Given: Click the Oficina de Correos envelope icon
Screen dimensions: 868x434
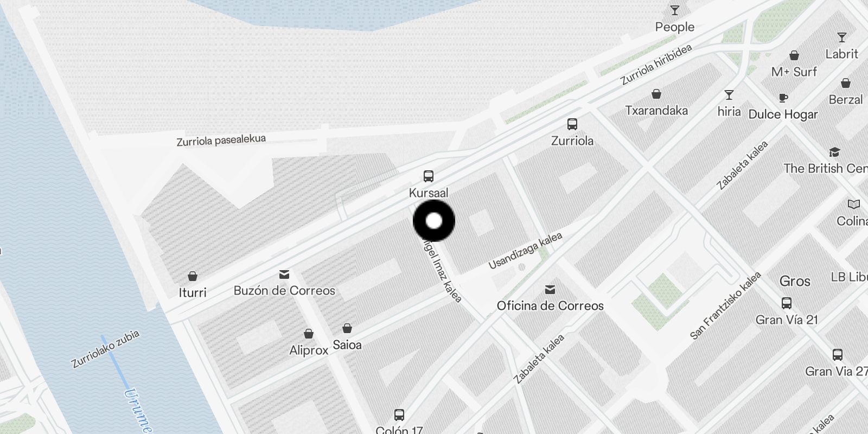Looking at the screenshot, I should click(550, 289).
